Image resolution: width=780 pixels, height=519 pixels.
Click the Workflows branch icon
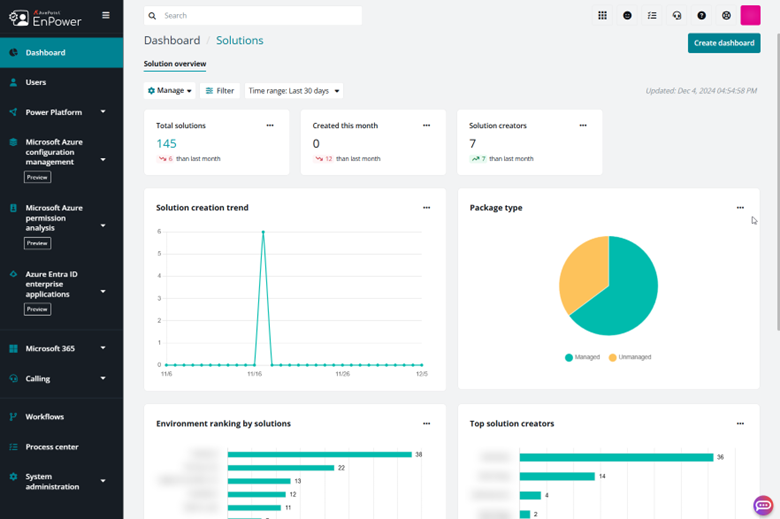[x=13, y=416]
